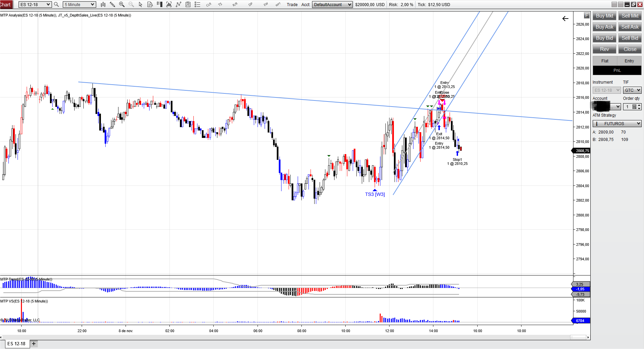Toggle the CLR toolbar button
Screen dimensions: 644x349
pyautogui.click(x=209, y=4)
